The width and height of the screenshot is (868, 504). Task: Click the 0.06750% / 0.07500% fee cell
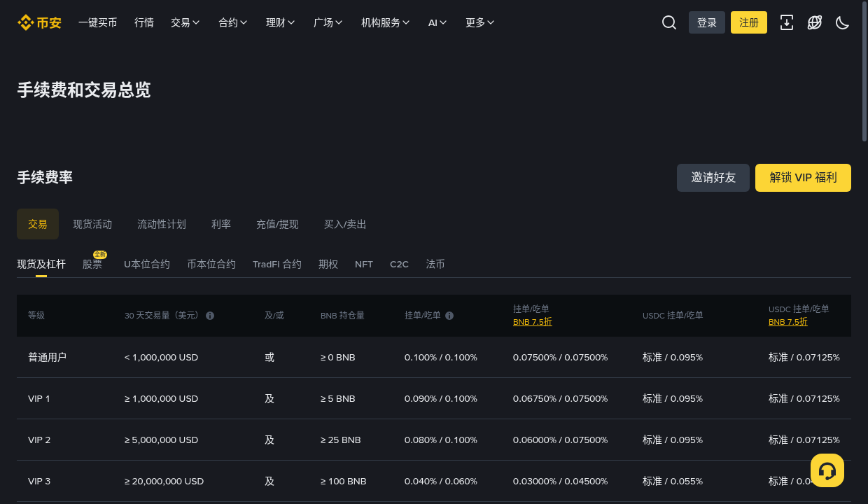pyautogui.click(x=561, y=398)
